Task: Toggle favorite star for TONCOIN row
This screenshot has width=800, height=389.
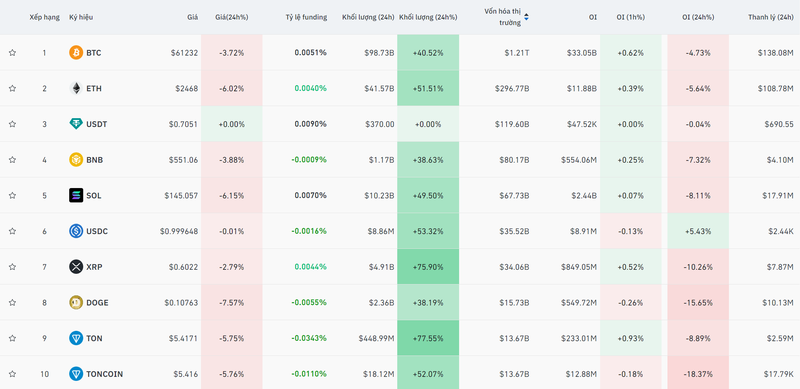Action: tap(12, 374)
